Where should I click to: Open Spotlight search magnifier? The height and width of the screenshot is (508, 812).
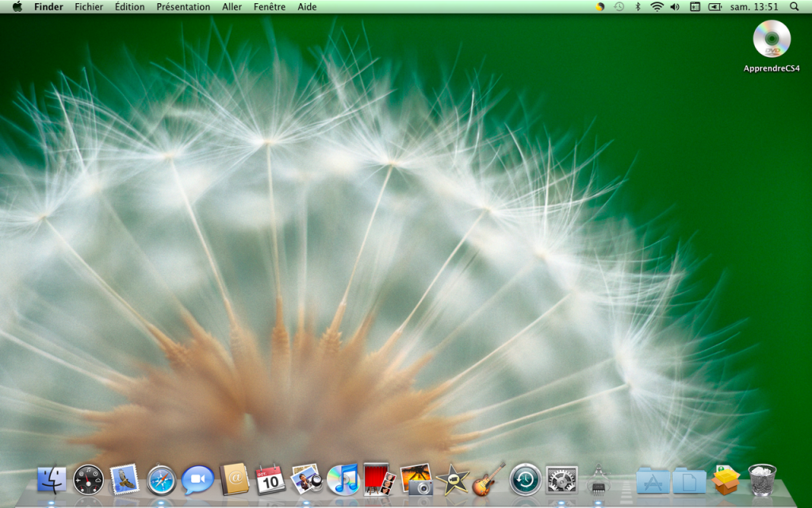pos(795,6)
